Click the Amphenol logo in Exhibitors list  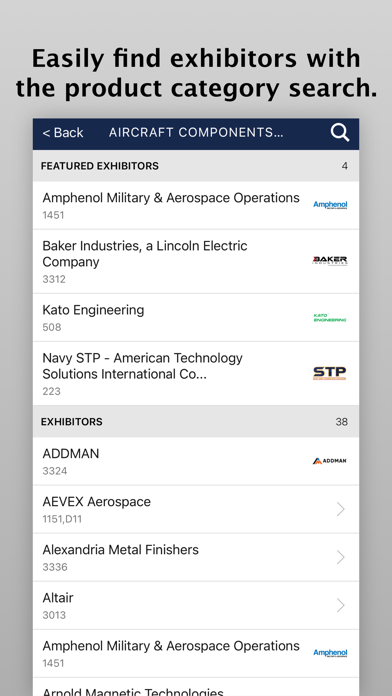coord(330,653)
